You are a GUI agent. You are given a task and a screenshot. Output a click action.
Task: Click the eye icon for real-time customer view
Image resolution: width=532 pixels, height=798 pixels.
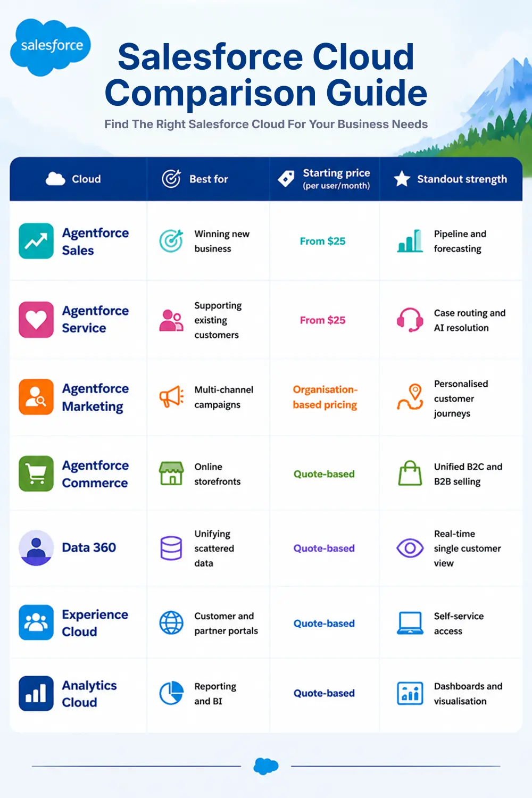click(410, 548)
